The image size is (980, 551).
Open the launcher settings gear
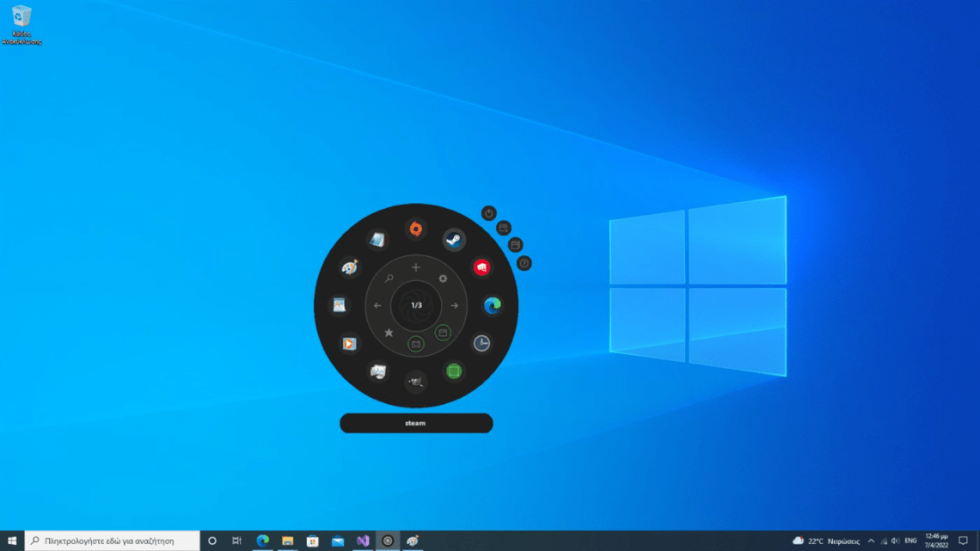click(443, 279)
